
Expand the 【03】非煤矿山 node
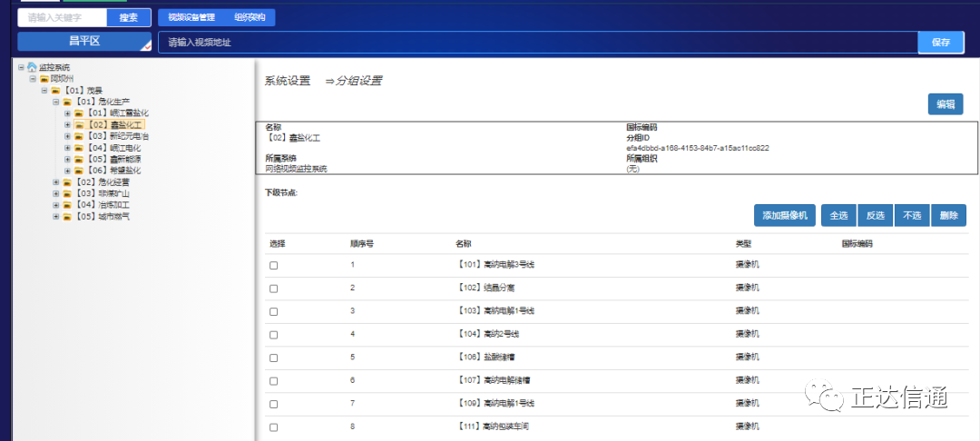[55, 193]
